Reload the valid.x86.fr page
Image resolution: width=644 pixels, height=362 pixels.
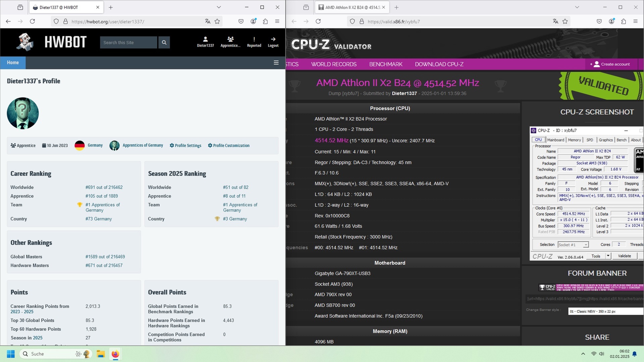pos(318,21)
